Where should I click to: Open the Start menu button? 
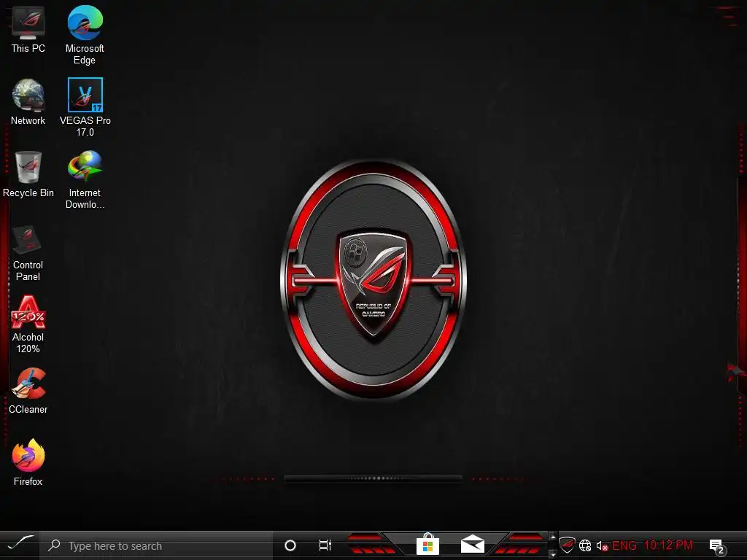tap(20, 545)
